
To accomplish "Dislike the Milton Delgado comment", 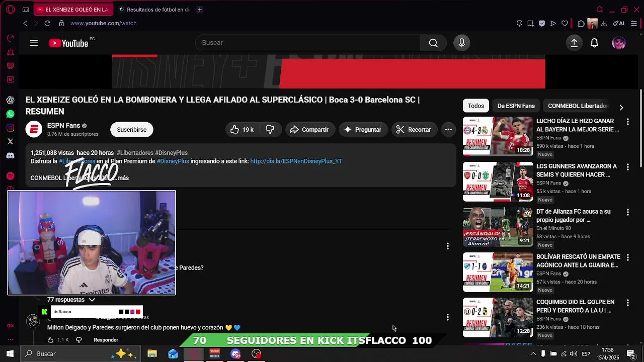I will click(79, 340).
